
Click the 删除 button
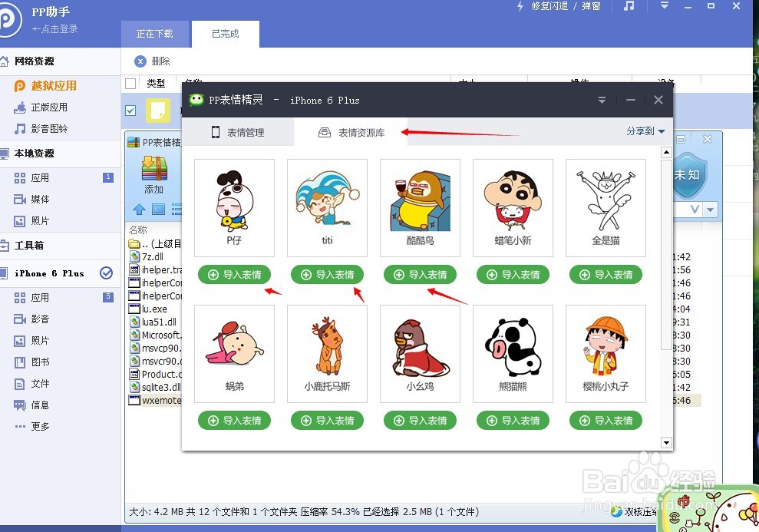(x=153, y=61)
